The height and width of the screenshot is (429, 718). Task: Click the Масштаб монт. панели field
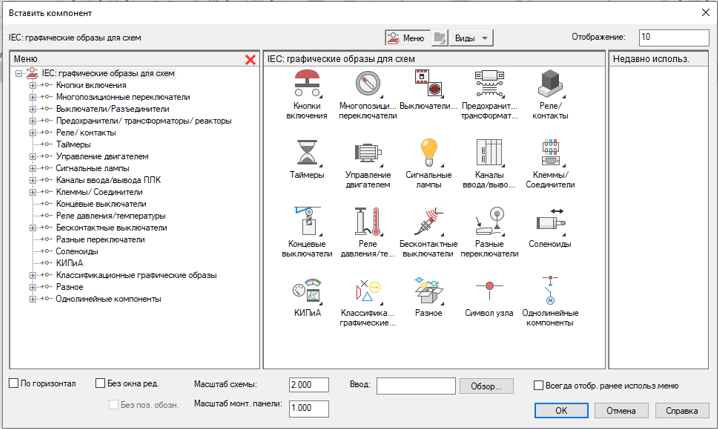[x=309, y=408]
